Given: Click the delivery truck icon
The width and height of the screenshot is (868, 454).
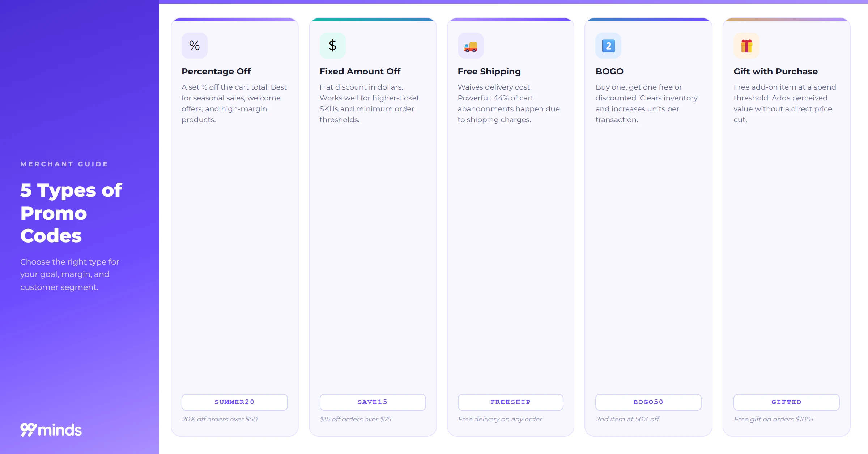Looking at the screenshot, I should pos(471,46).
